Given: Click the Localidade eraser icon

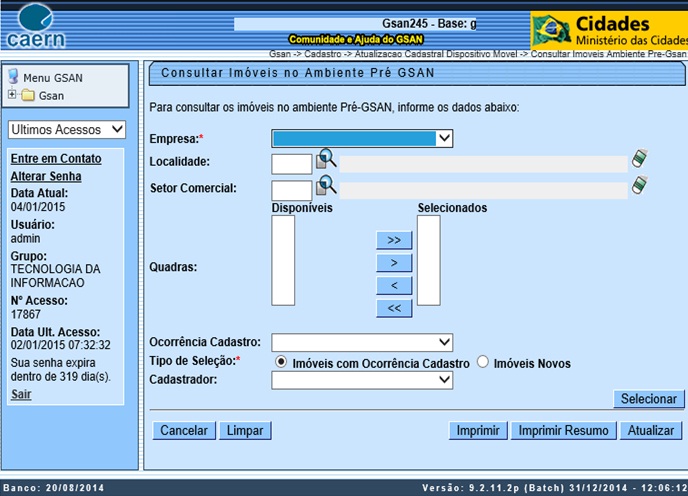Looking at the screenshot, I should (x=639, y=158).
